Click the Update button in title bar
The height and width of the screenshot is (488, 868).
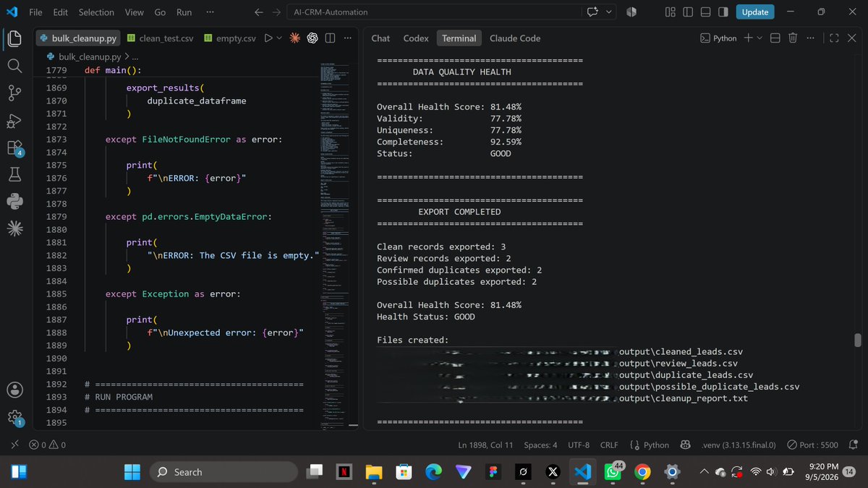[755, 12]
